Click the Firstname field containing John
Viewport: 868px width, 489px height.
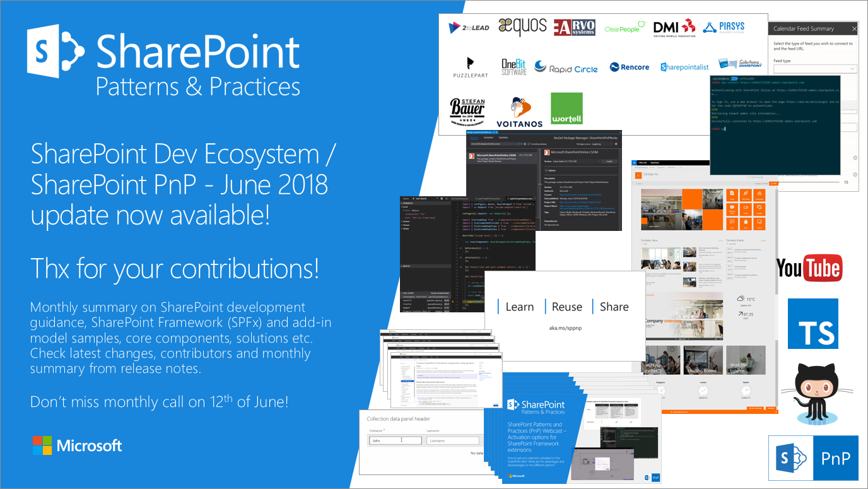(x=396, y=440)
